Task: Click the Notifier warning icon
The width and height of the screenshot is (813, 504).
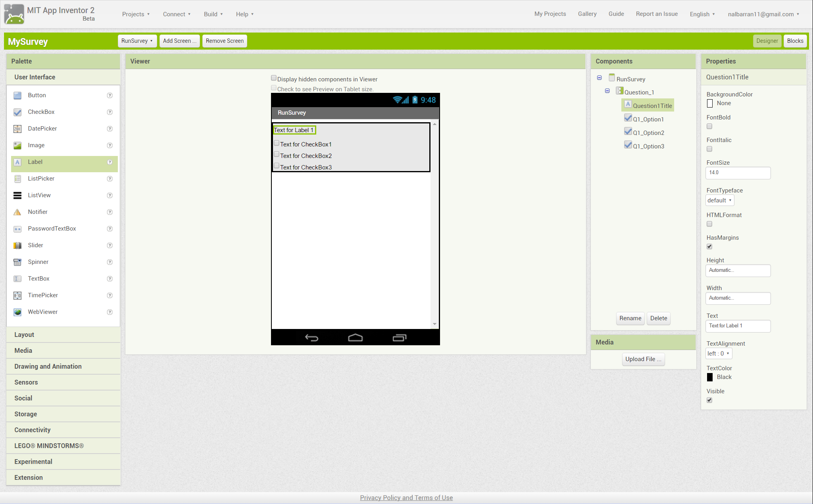Action: [x=17, y=212]
